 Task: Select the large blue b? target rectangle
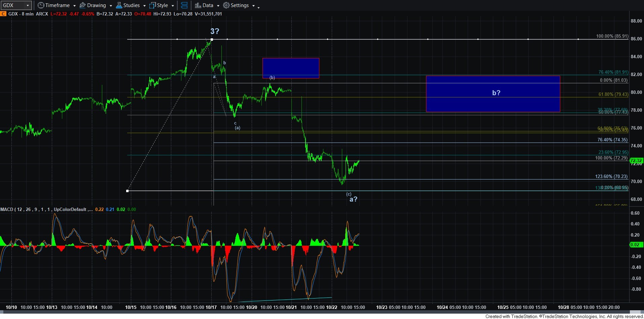tap(493, 94)
